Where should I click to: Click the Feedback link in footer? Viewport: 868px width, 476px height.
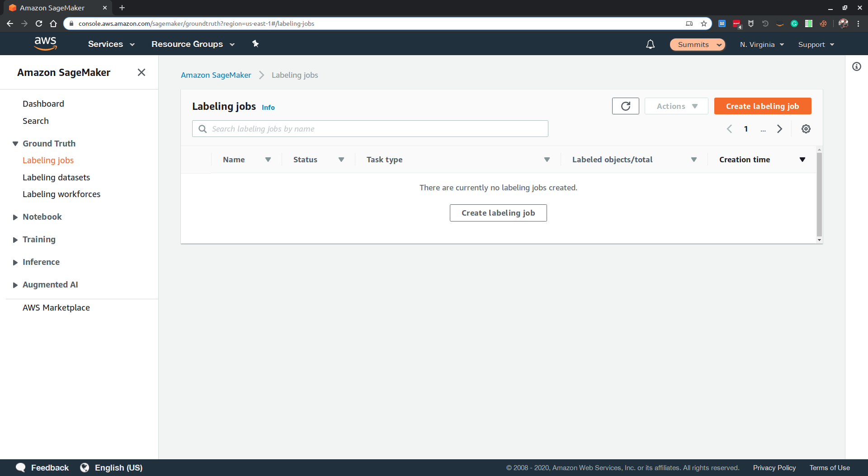[50, 467]
